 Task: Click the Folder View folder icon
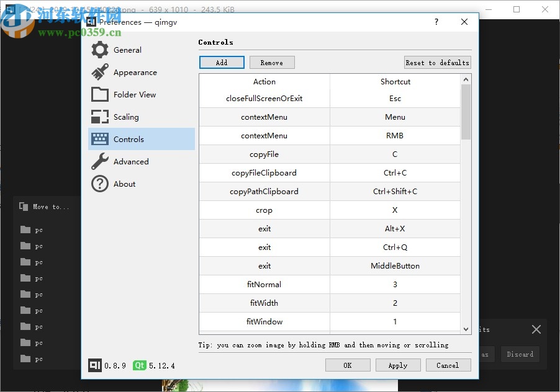99,94
